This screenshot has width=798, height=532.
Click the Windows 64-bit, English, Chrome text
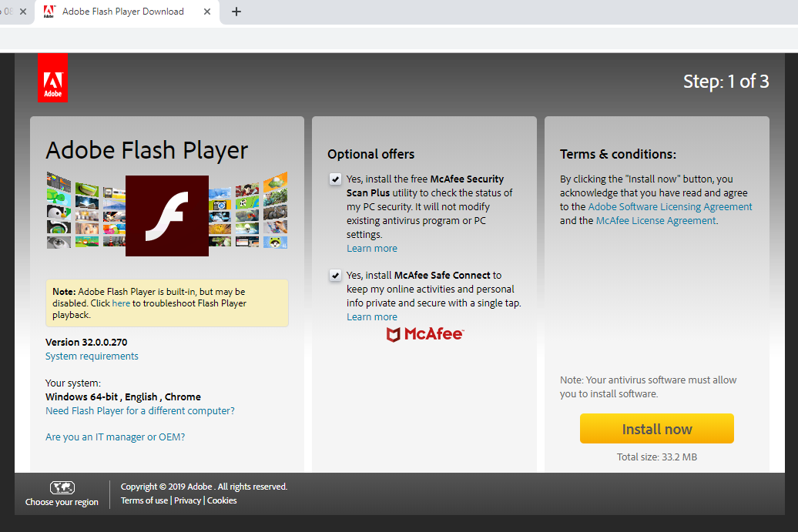tap(123, 396)
